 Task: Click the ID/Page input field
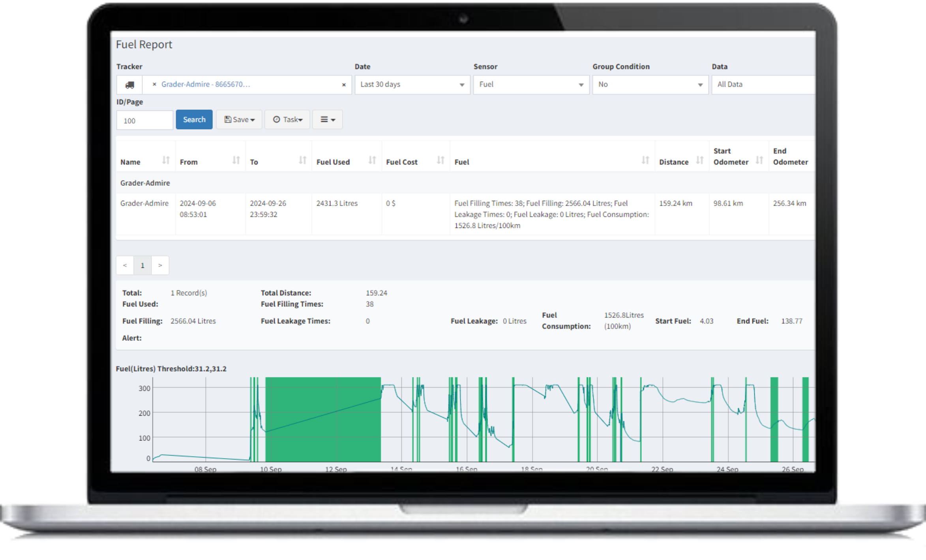(144, 120)
